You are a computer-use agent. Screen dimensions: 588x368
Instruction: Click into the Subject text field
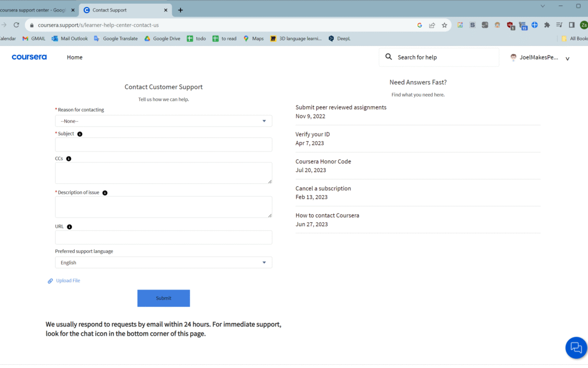click(x=163, y=144)
